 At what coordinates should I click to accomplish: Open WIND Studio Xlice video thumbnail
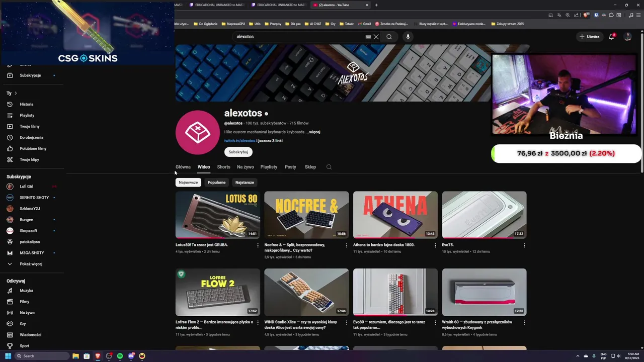point(306,292)
